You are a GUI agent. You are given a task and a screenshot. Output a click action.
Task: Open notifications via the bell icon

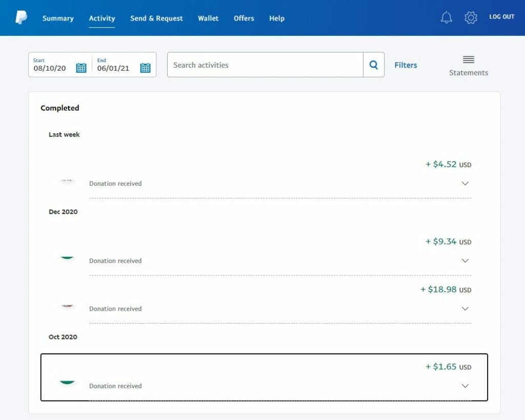tap(446, 17)
